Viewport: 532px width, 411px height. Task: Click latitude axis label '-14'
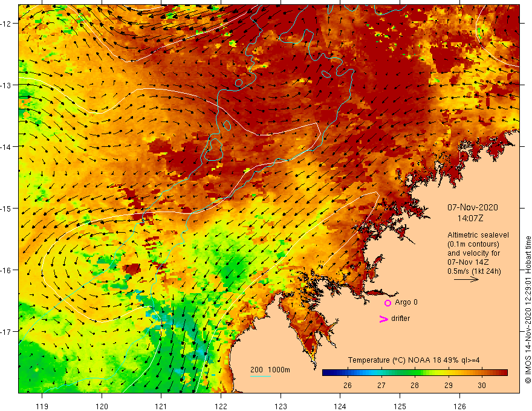(x=6, y=146)
